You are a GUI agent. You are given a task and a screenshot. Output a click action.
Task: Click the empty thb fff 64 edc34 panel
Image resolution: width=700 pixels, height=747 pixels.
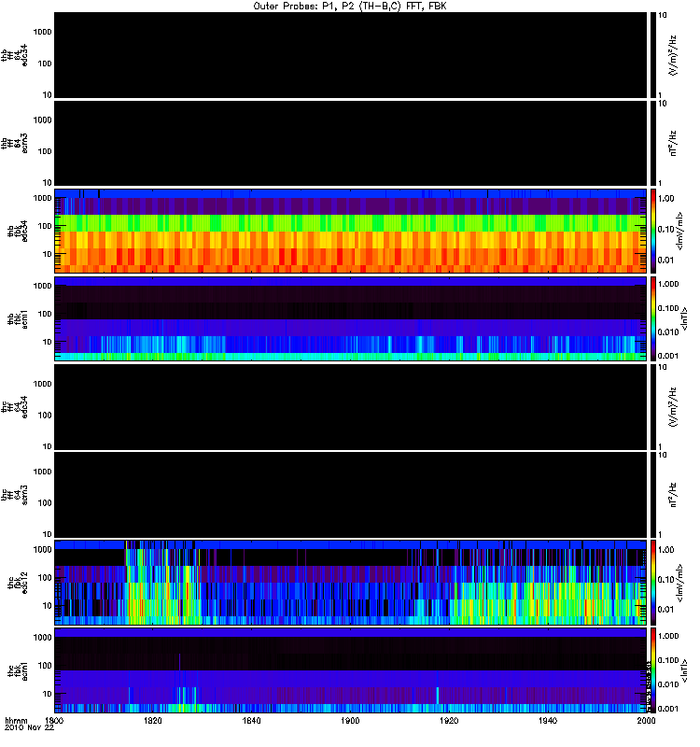pyautogui.click(x=351, y=55)
